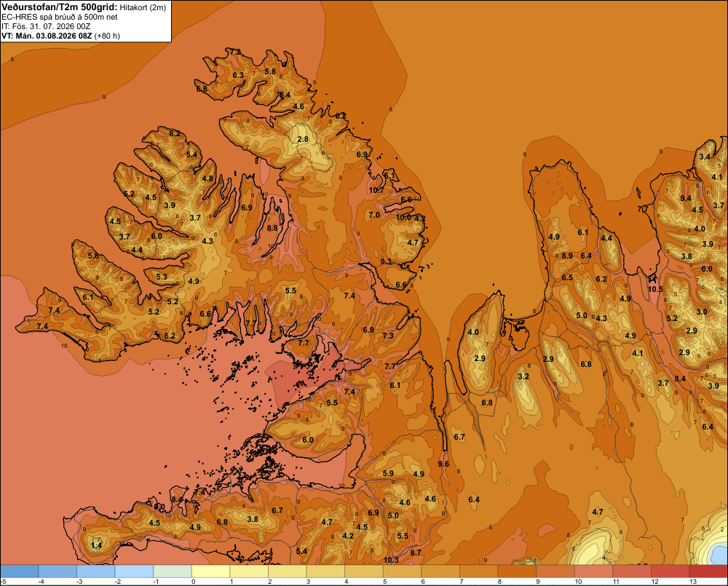Click the 6.4 label in the southern bay
Image resolution: width=728 pixels, height=586 pixels.
pyautogui.click(x=474, y=499)
